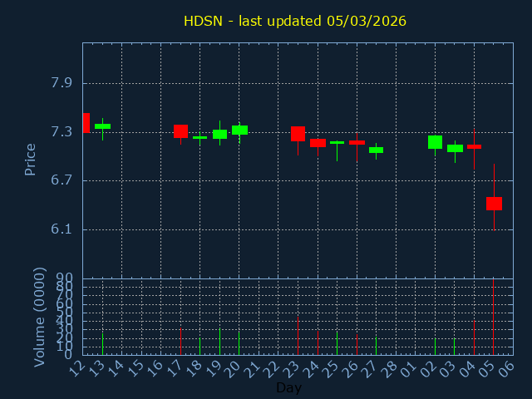The height and width of the screenshot is (399, 532).
Task: Click the green volume bar for day 25
Action: [x=337, y=343]
